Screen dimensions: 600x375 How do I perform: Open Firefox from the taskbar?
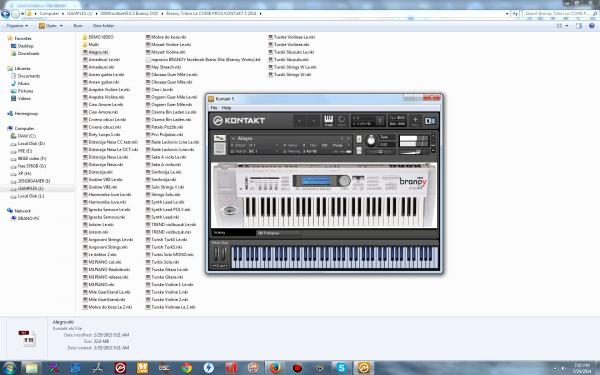pyautogui.click(x=275, y=368)
